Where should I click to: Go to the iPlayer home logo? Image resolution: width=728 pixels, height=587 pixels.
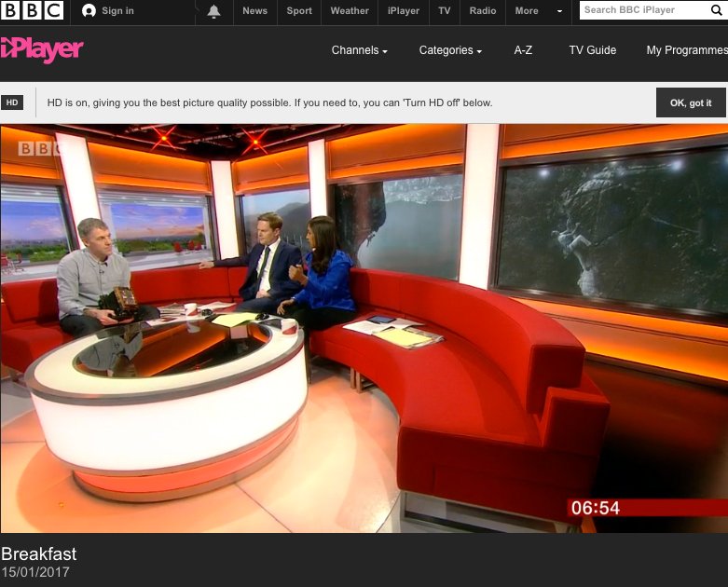tap(42, 49)
